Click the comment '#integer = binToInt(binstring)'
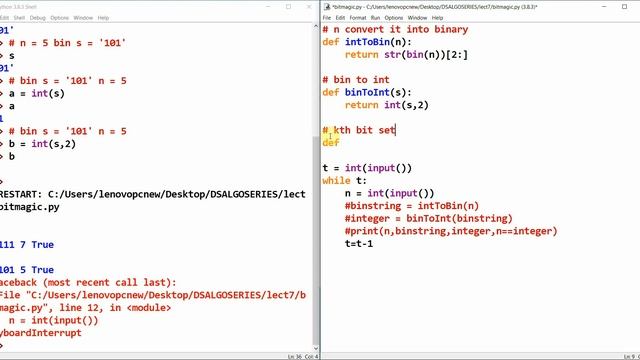The height and width of the screenshot is (360, 640). (x=429, y=219)
